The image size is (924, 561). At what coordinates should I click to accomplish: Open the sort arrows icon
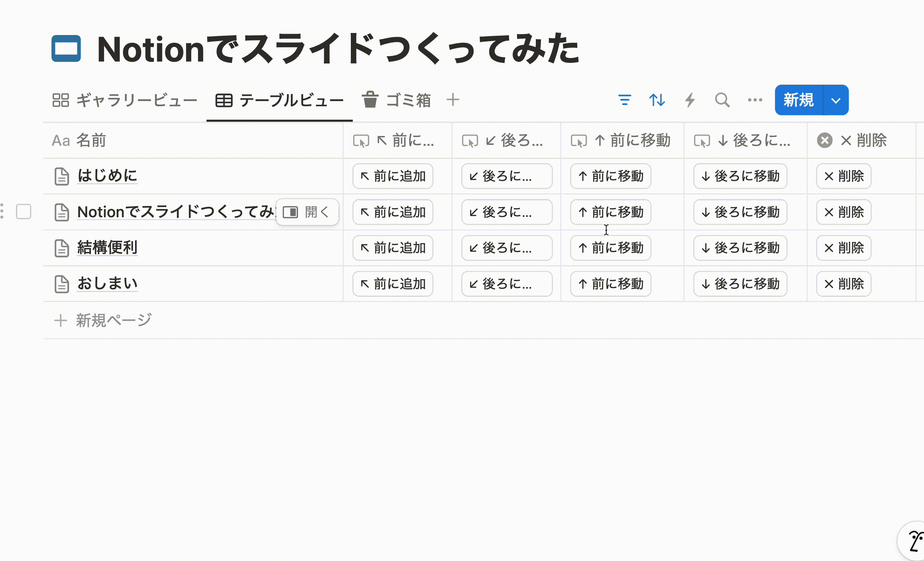[x=657, y=100]
